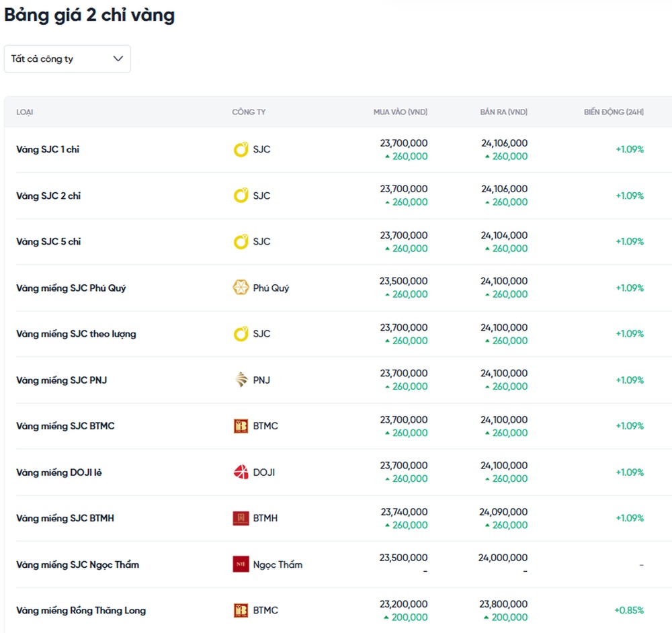Image resolution: width=672 pixels, height=633 pixels.
Task: Click the BIẾN ĐỘNG (24H) column header
Action: (614, 112)
